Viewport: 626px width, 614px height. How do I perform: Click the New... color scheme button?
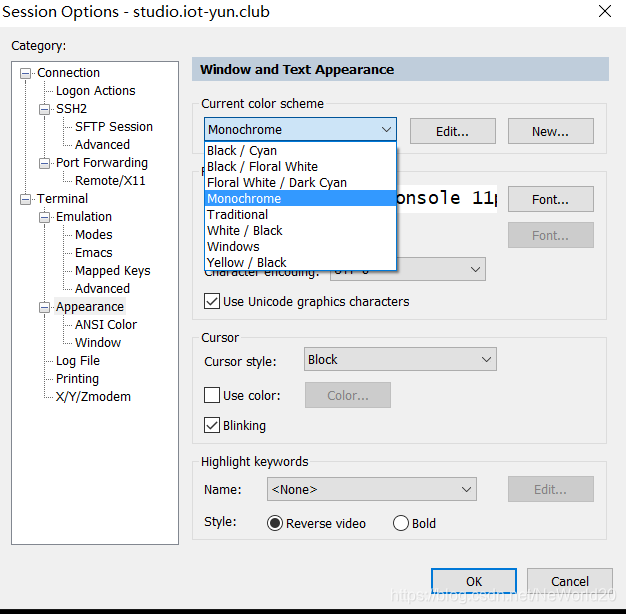pyautogui.click(x=551, y=131)
